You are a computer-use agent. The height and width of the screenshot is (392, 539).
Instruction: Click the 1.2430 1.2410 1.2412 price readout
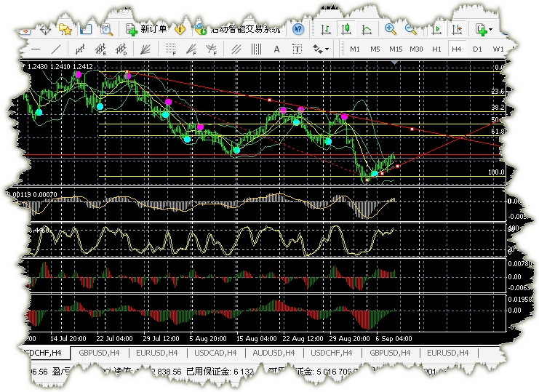60,67
